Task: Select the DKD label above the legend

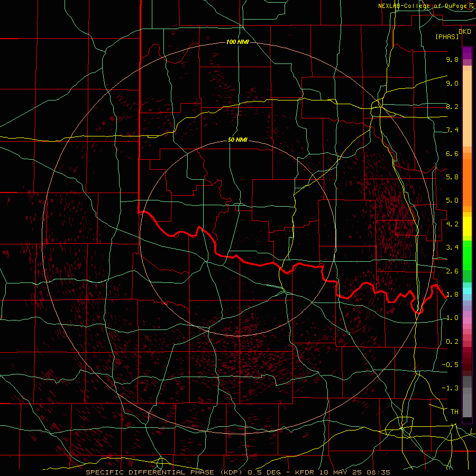Action: [x=465, y=32]
